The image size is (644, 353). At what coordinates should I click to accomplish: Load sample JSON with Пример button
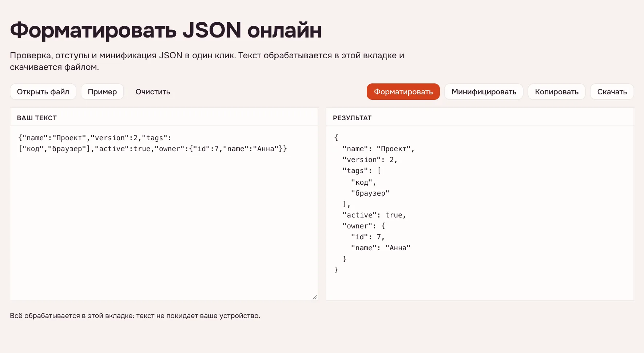(102, 92)
